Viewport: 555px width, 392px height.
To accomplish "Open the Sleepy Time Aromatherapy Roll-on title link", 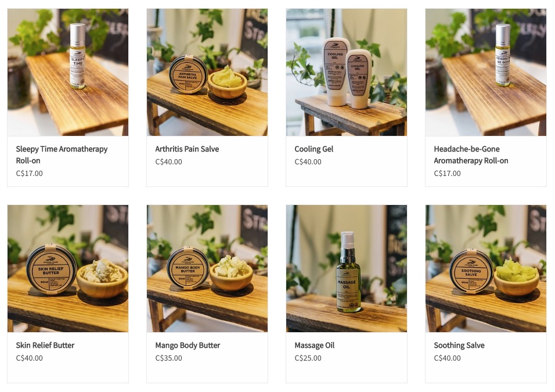I will tap(62, 154).
